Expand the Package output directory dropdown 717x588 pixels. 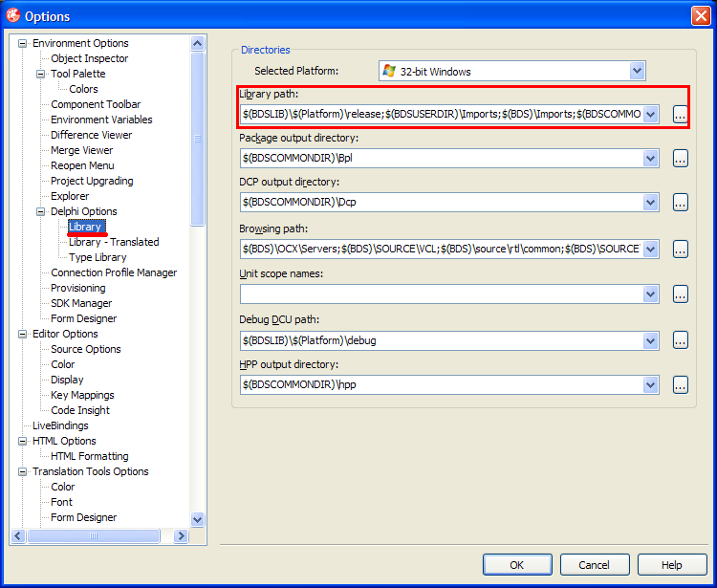tap(650, 158)
